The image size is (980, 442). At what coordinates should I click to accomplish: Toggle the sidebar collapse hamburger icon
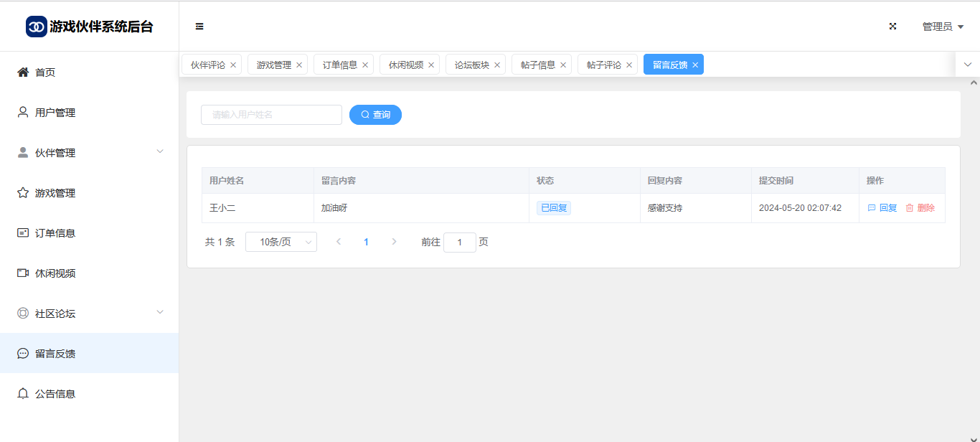point(199,27)
